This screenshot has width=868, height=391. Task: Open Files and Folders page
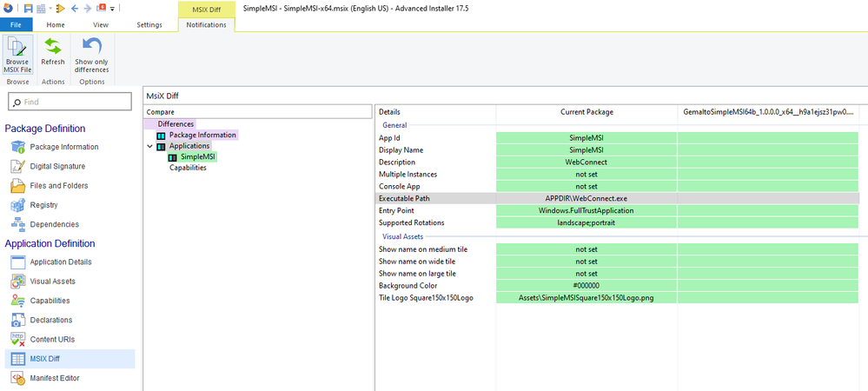tap(59, 186)
